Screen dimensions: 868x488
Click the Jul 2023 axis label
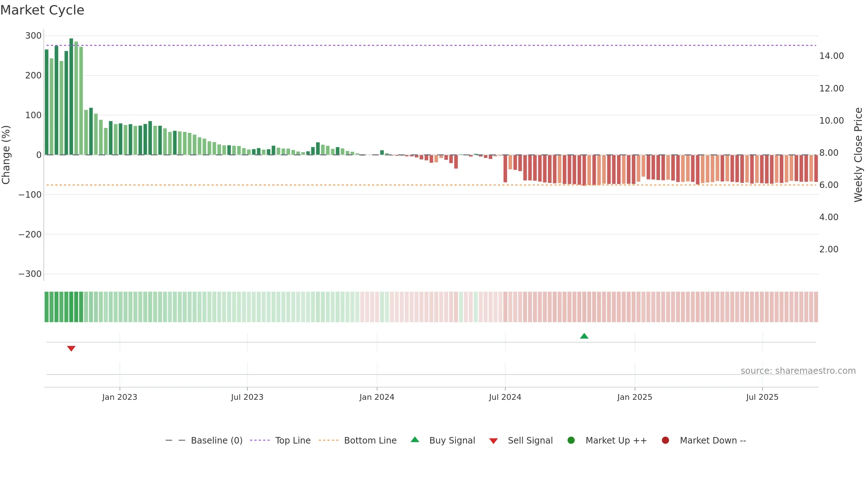(x=247, y=397)
